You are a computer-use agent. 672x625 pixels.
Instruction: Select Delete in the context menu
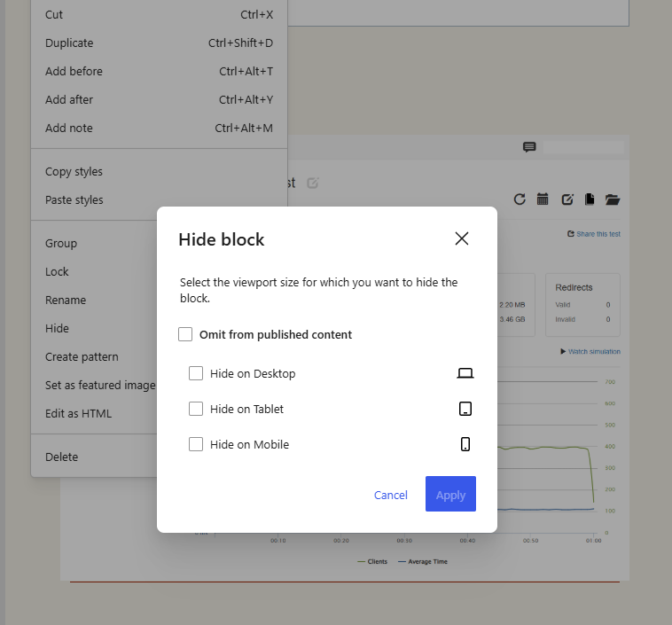61,457
